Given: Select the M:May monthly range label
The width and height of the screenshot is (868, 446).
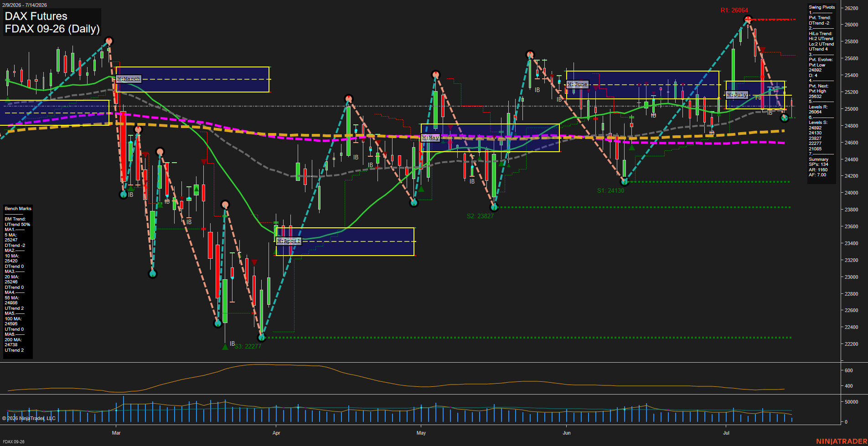Looking at the screenshot, I should [430, 138].
